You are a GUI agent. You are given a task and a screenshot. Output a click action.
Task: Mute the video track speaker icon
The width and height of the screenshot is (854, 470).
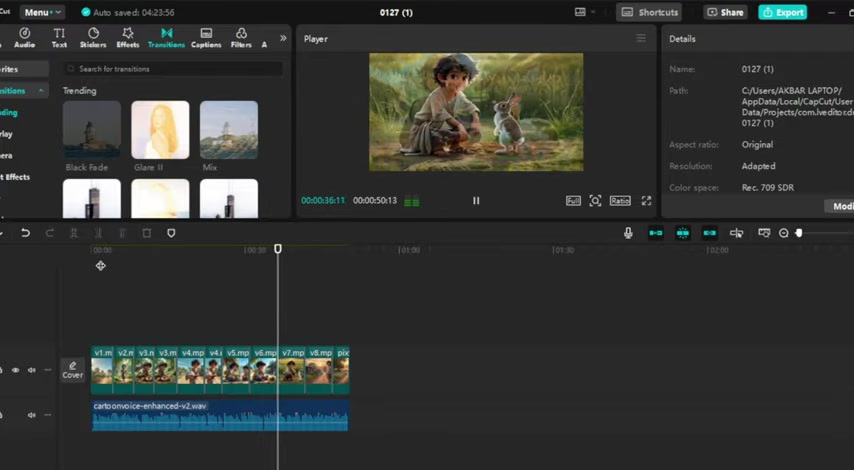(32, 370)
